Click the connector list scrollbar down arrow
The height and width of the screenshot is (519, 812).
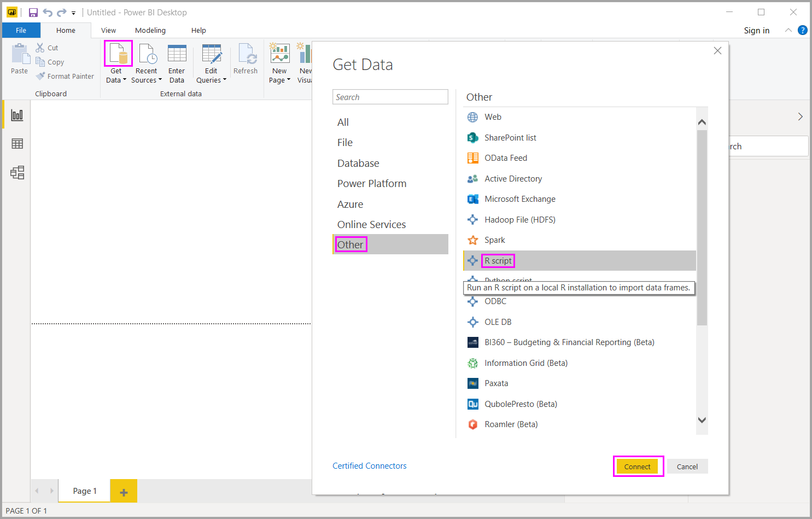point(702,420)
